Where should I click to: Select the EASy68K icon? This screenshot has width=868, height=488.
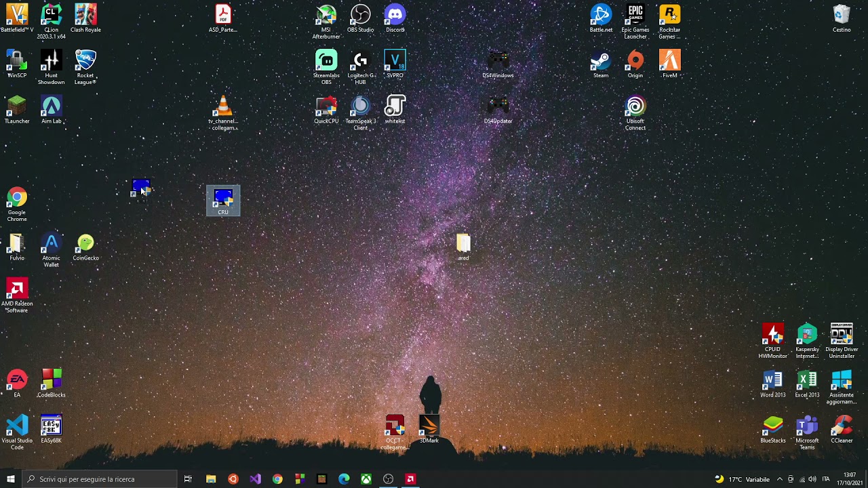click(52, 429)
